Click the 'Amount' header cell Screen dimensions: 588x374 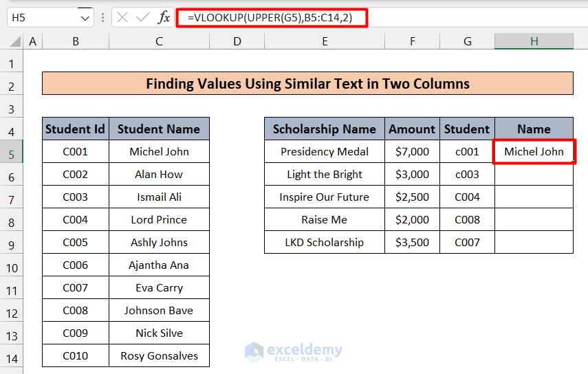412,129
